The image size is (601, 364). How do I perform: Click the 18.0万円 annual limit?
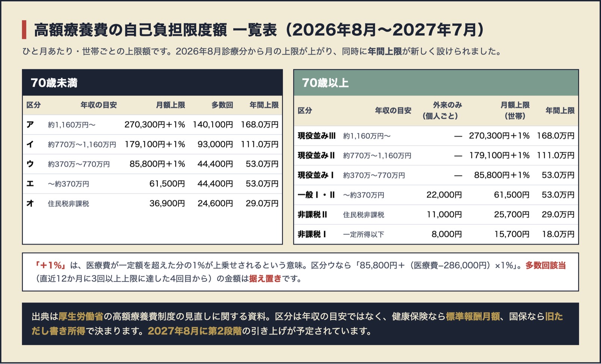pyautogui.click(x=558, y=234)
